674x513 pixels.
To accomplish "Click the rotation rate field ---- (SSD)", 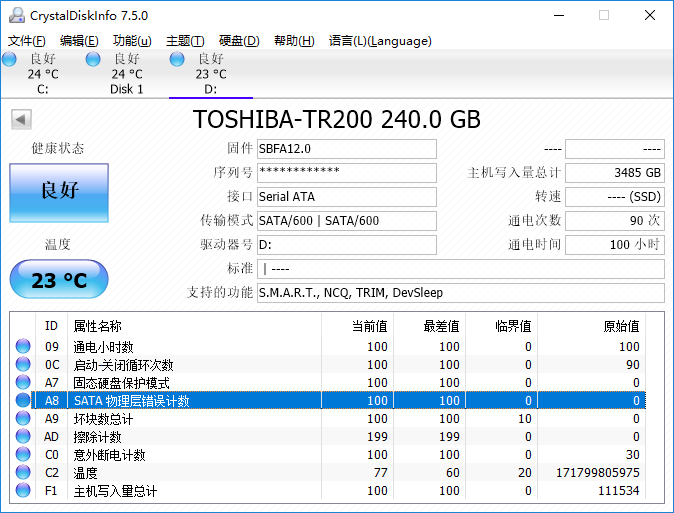I will [615, 197].
